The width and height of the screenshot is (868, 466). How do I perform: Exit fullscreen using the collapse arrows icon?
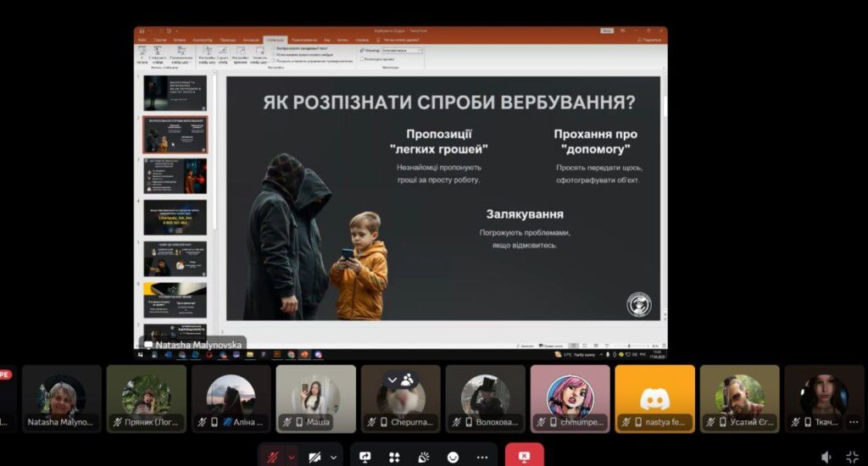(x=851, y=457)
